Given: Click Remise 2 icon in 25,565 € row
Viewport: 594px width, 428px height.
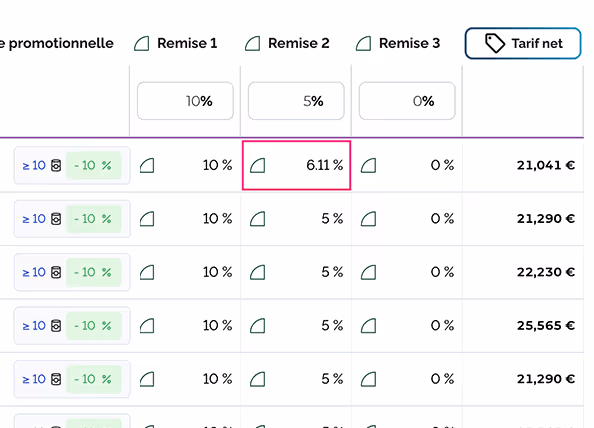Looking at the screenshot, I should click(x=258, y=326).
